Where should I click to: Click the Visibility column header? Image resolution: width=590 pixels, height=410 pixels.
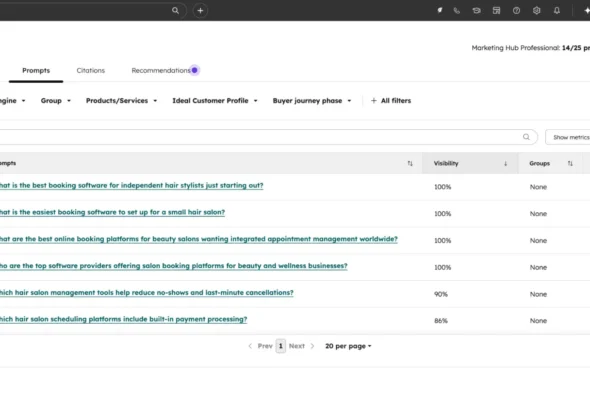tap(470, 163)
